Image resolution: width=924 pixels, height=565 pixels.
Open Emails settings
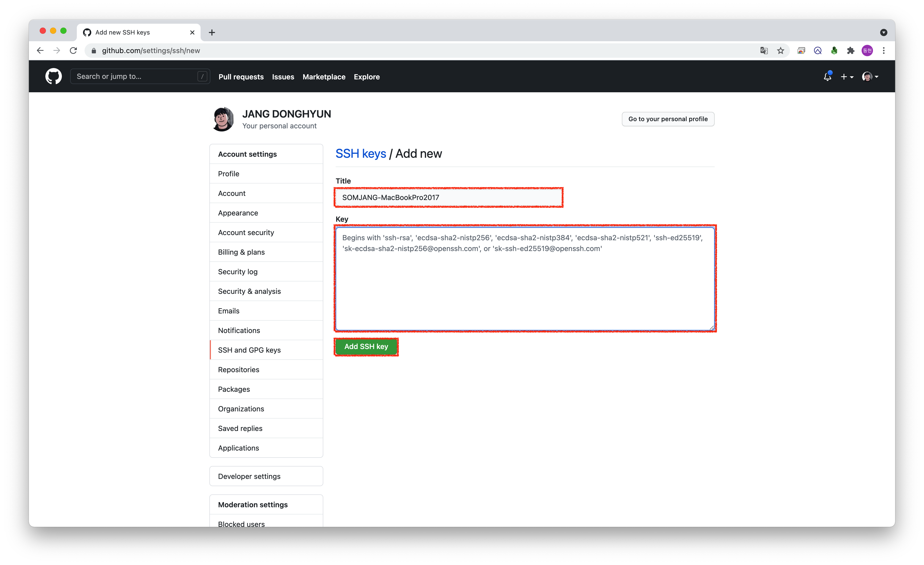[x=266, y=311]
